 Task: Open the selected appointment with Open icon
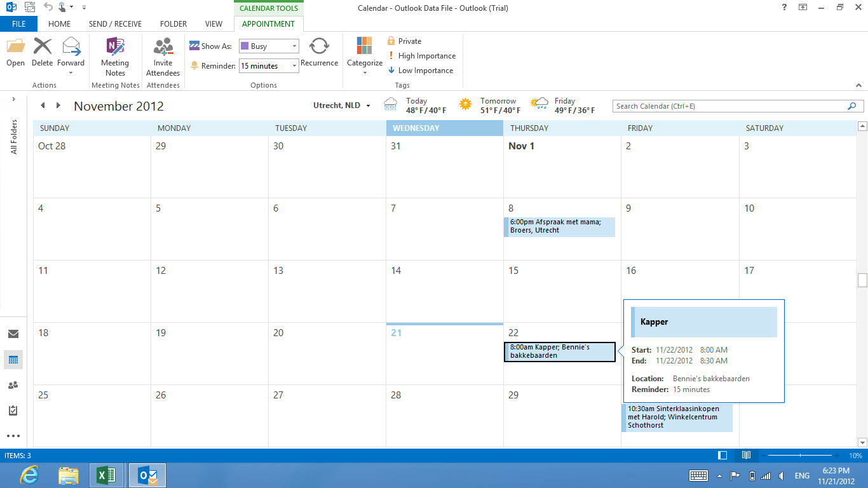15,46
